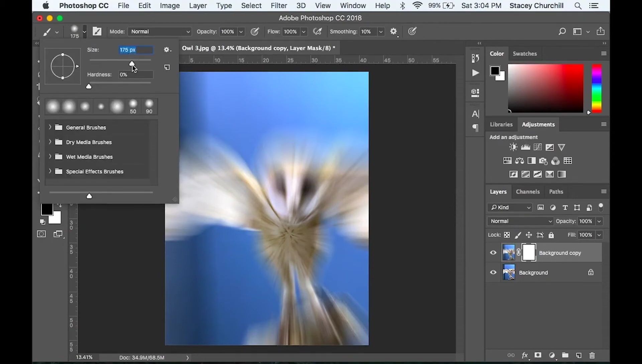Create new brush preset icon
This screenshot has height=364, width=642.
167,67
